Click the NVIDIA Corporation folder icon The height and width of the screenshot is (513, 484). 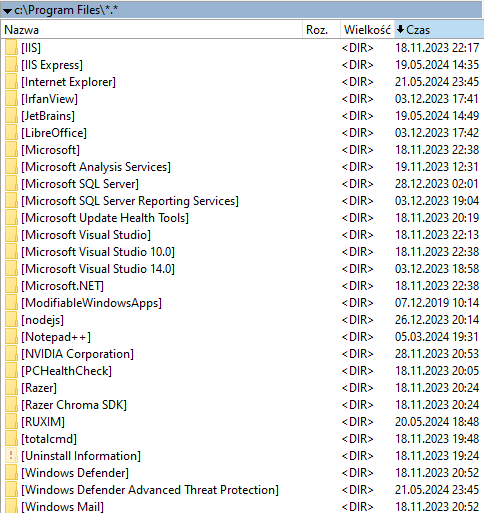coord(11,354)
